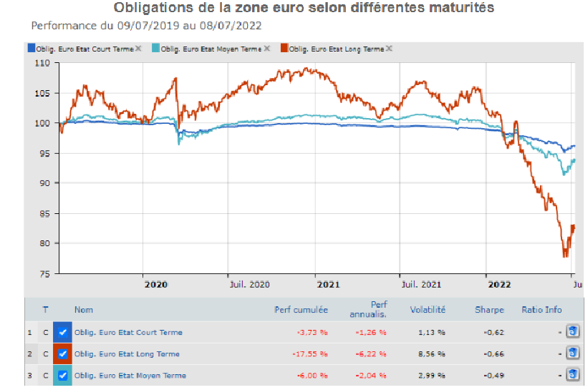Image resolution: width=588 pixels, height=390 pixels.
Task: Uncheck Oblig. Euro Etat Long Terme checkbox
Action: pyautogui.click(x=62, y=354)
